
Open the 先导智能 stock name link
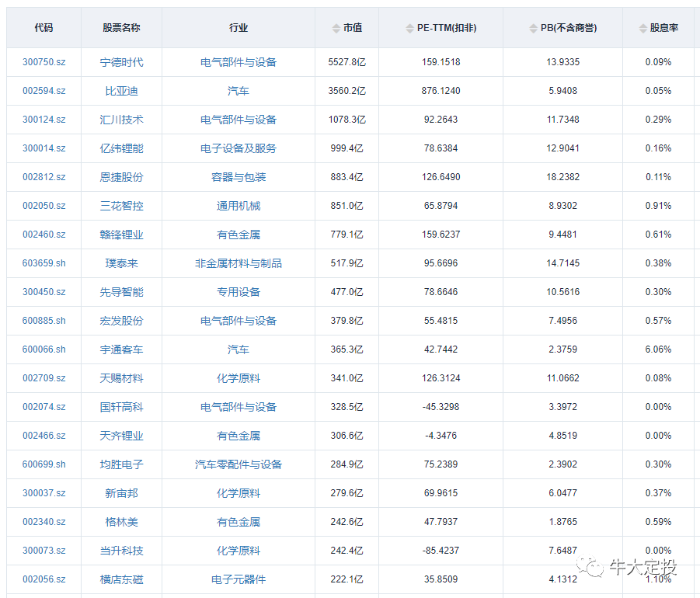[121, 292]
